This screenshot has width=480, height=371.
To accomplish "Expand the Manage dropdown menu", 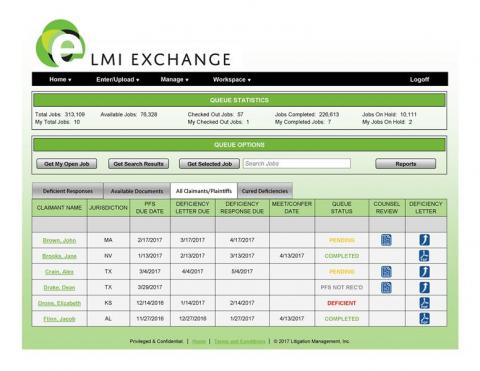I will [x=174, y=79].
